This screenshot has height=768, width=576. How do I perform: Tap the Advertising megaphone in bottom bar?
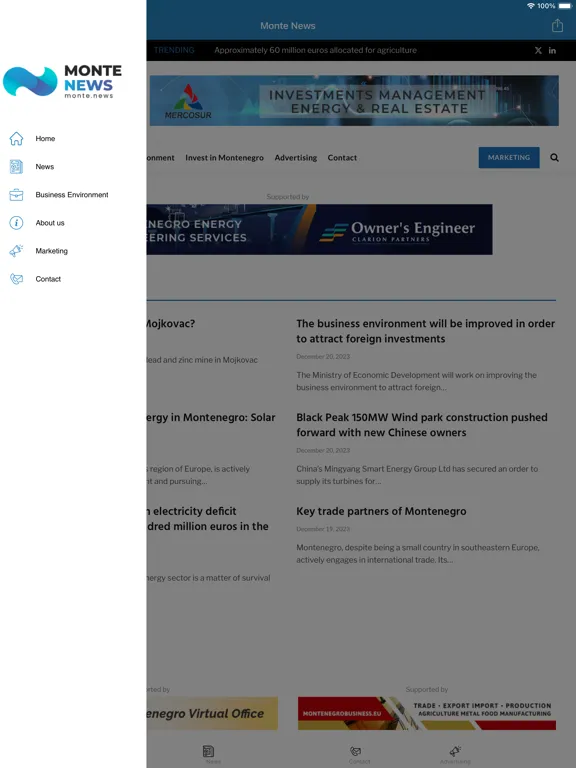(x=455, y=751)
